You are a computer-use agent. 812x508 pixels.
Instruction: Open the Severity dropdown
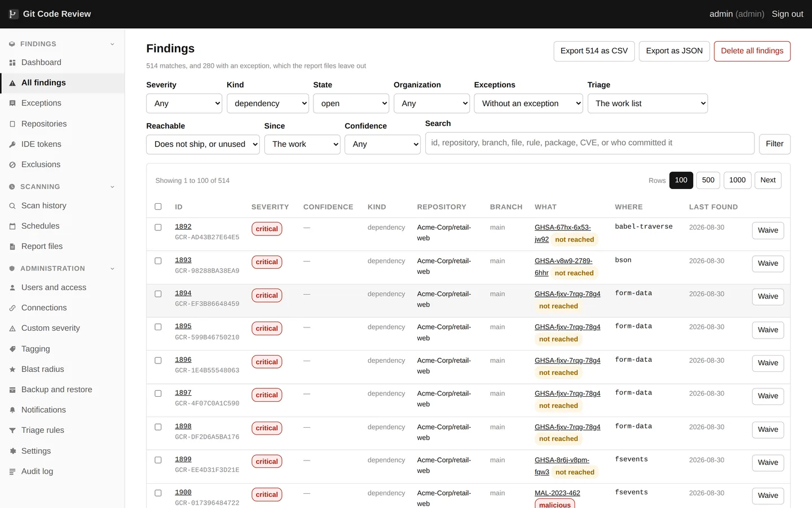(184, 103)
